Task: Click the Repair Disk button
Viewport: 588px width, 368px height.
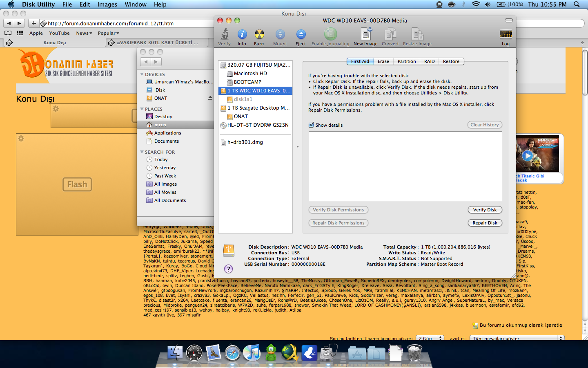Action: 485,223
